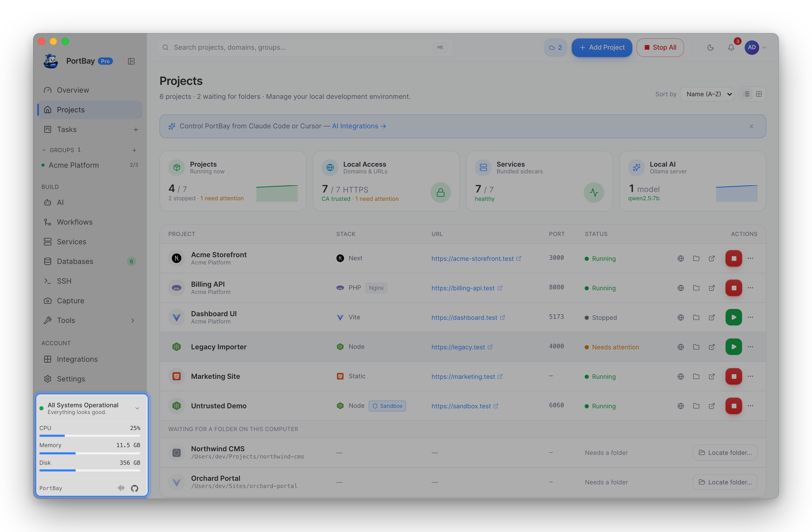Click the Disk usage bar
Screen dimensions: 812x532
[x=90, y=471]
